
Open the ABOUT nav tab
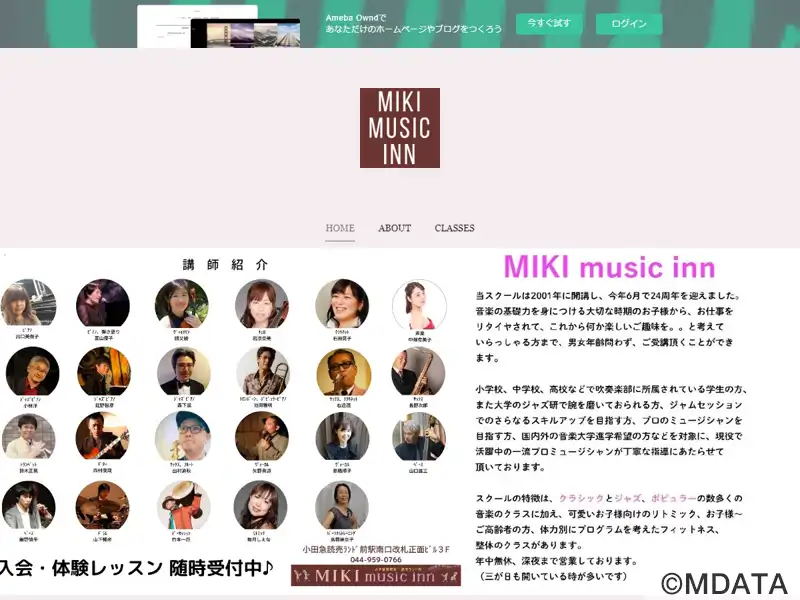click(x=394, y=228)
